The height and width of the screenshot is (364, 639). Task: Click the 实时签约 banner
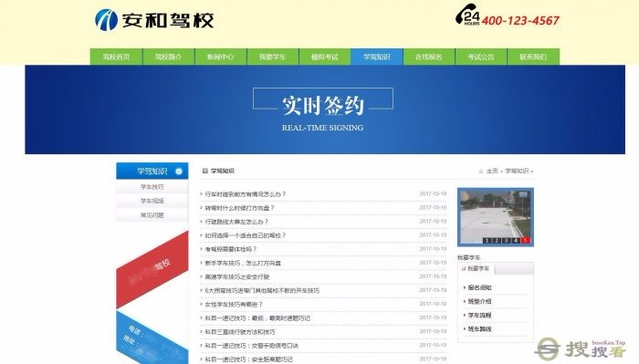click(x=325, y=109)
